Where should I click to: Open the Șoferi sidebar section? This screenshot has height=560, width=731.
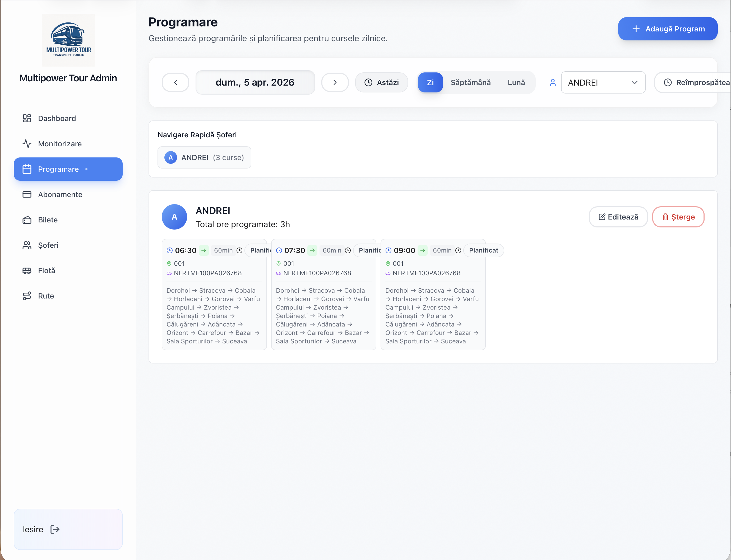pyautogui.click(x=68, y=245)
